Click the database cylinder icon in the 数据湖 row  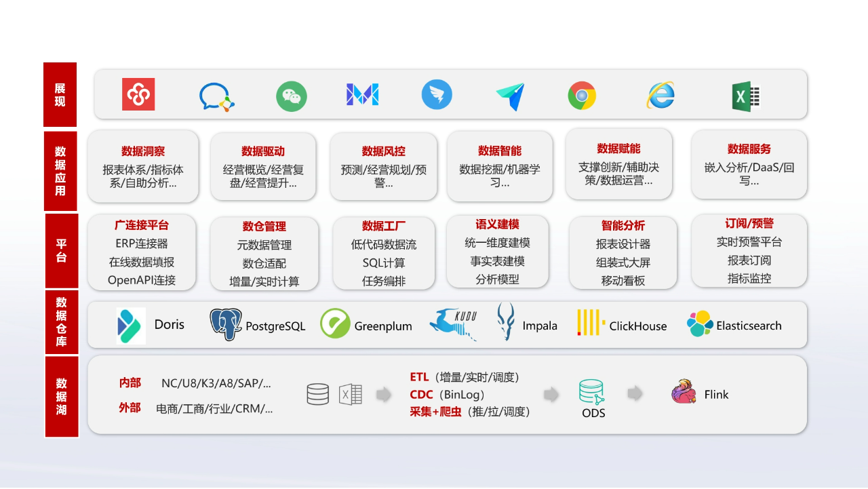click(318, 395)
